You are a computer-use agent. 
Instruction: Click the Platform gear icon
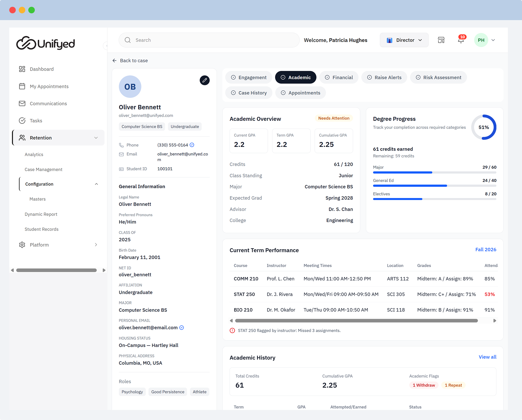(x=22, y=245)
